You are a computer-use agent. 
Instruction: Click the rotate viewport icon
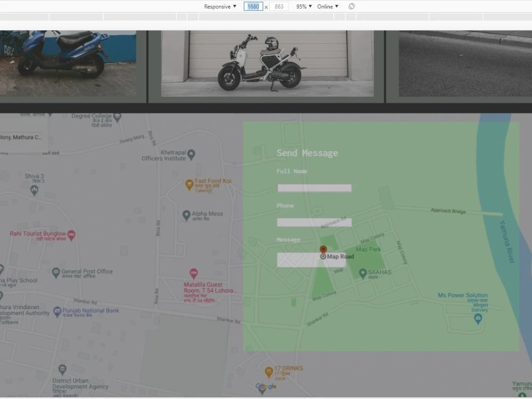coord(352,6)
